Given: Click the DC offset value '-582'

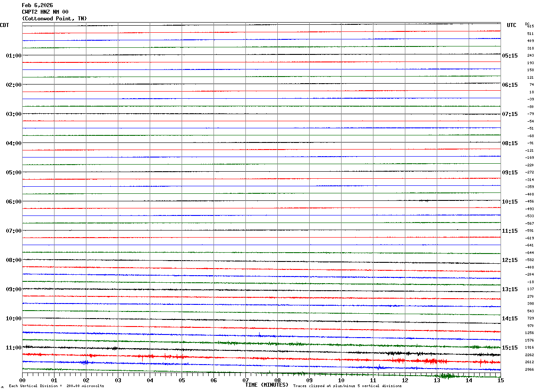Looking at the screenshot, I should point(529,260).
